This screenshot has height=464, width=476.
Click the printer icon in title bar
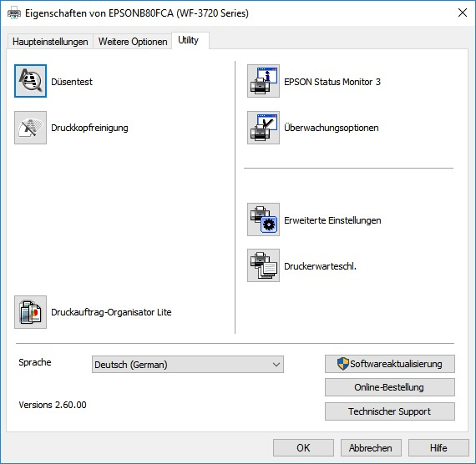point(14,13)
